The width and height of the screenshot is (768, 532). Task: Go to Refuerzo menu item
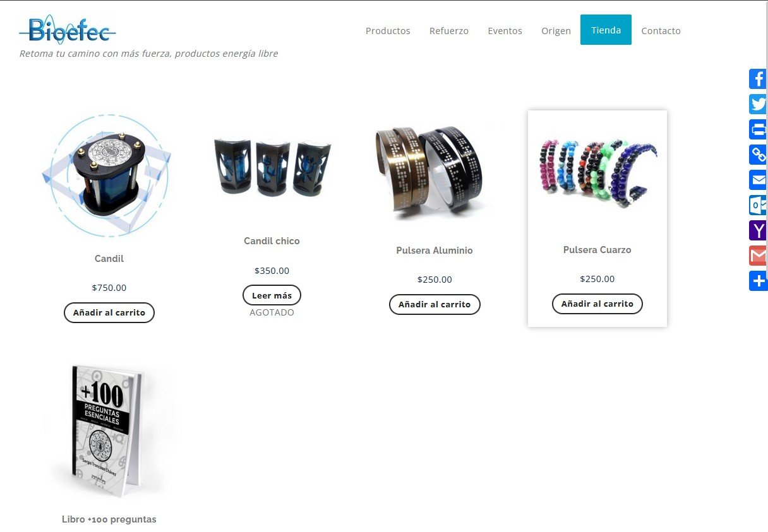[x=449, y=30]
